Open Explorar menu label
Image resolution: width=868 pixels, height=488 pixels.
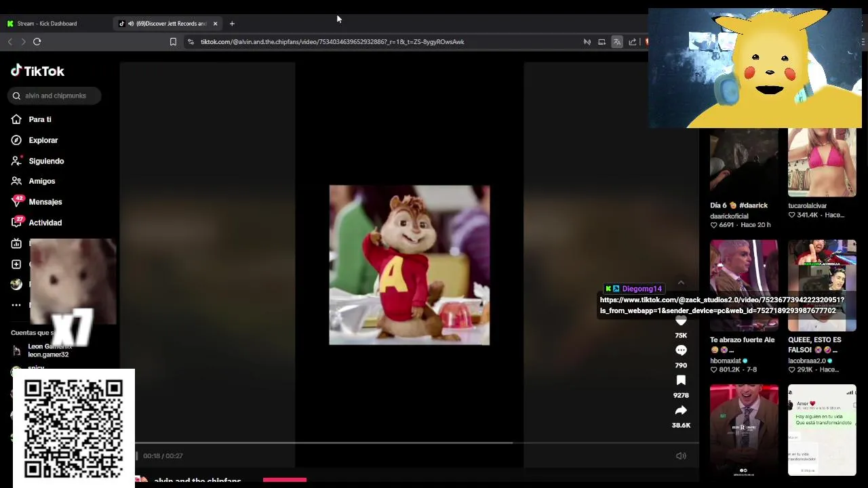click(x=43, y=140)
